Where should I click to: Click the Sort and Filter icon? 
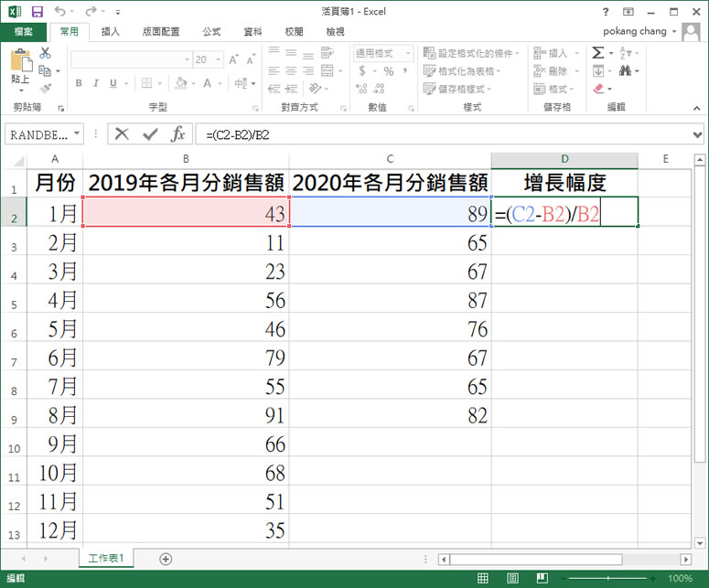(625, 53)
